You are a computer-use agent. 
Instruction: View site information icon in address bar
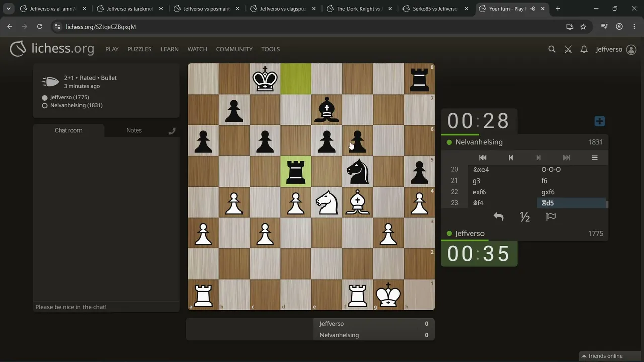click(x=57, y=27)
